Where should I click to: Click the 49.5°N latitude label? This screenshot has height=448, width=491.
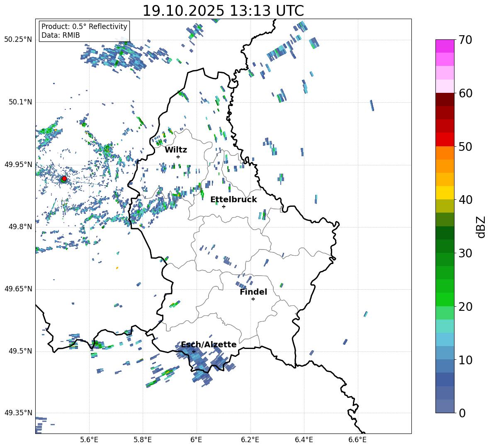click(x=20, y=351)
